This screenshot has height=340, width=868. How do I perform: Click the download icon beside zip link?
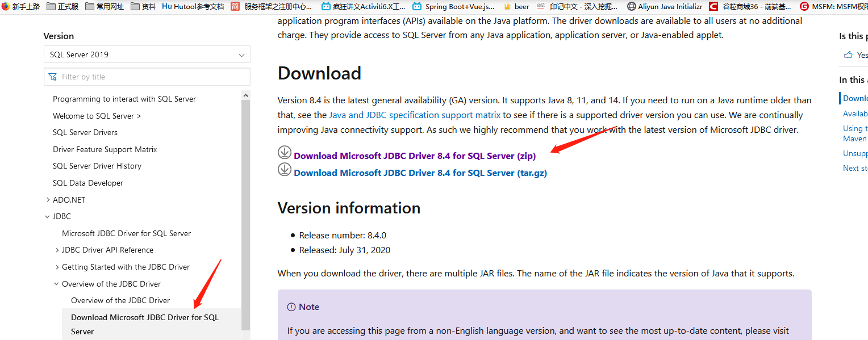(x=285, y=152)
